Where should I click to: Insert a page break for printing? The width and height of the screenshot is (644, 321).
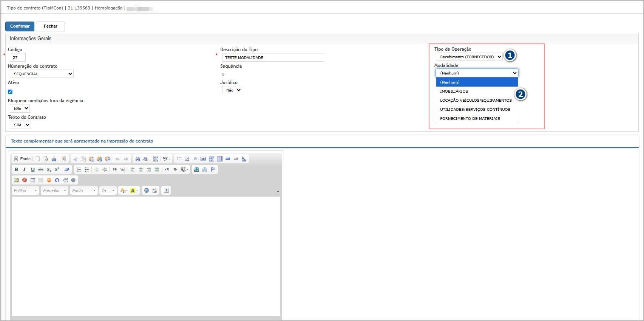(65, 180)
